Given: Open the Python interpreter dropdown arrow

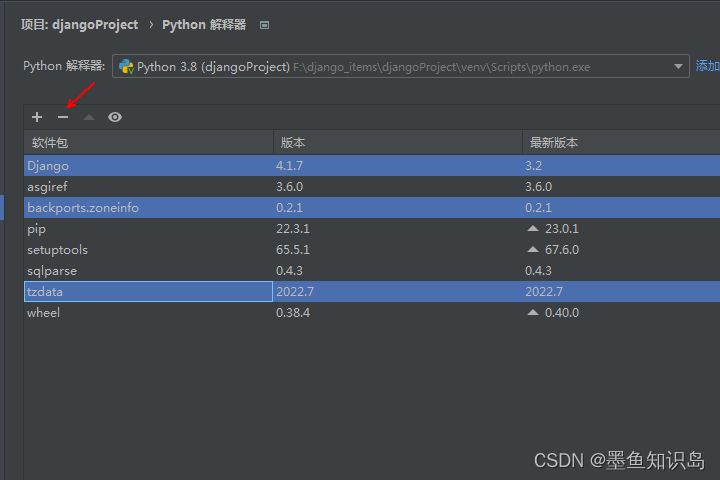Looking at the screenshot, I should [678, 67].
